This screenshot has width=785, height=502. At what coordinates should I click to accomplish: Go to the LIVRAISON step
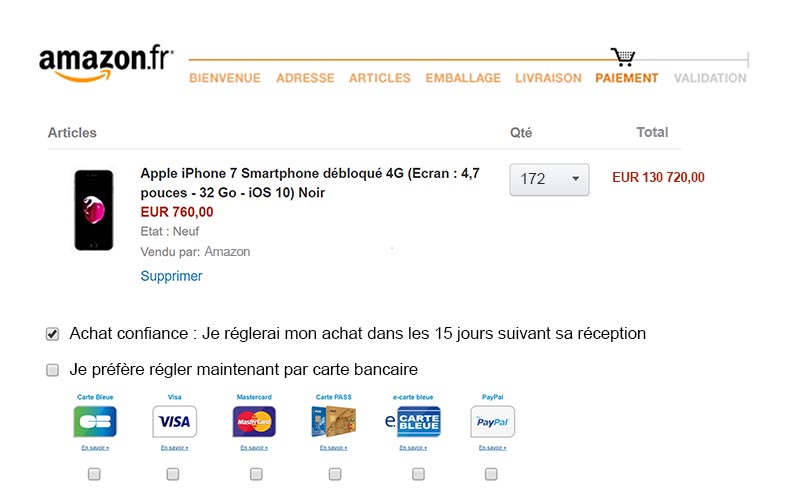548,78
